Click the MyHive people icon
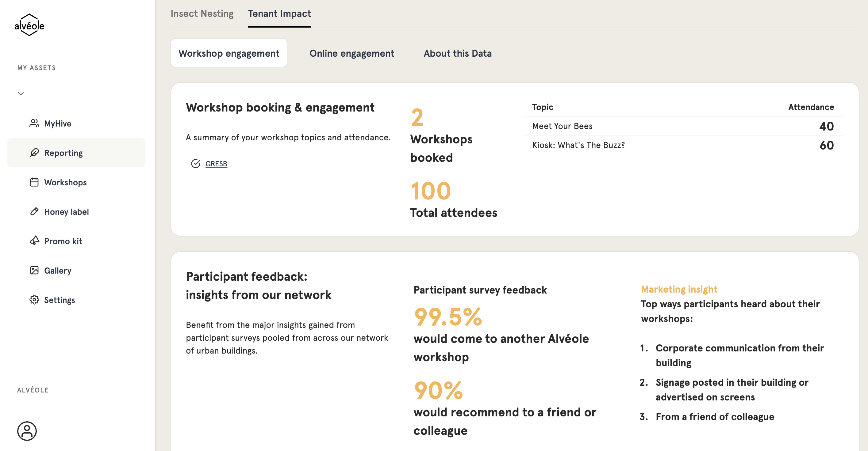This screenshot has height=451, width=868. [34, 123]
